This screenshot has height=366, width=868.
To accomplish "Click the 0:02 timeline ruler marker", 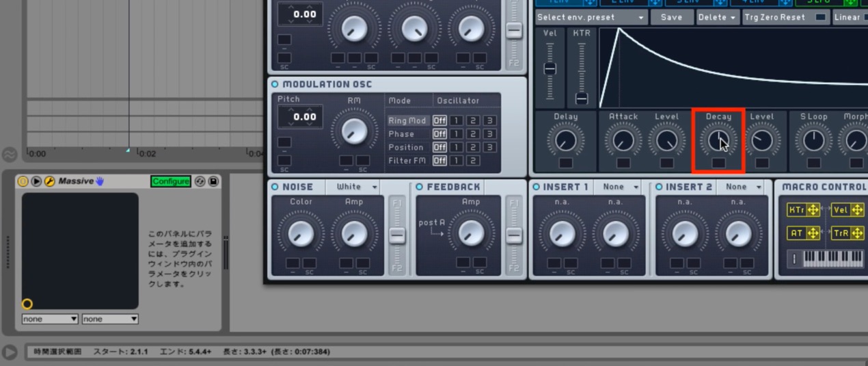I will (146, 154).
